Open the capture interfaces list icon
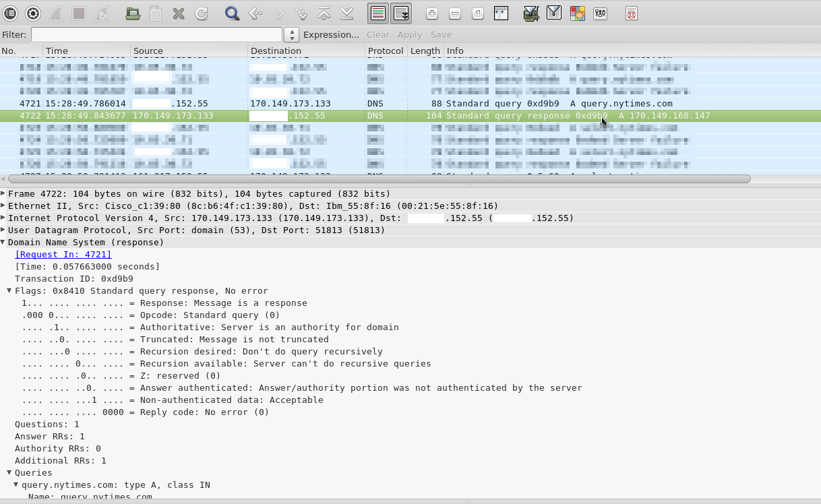This screenshot has height=504, width=821. (x=9, y=13)
